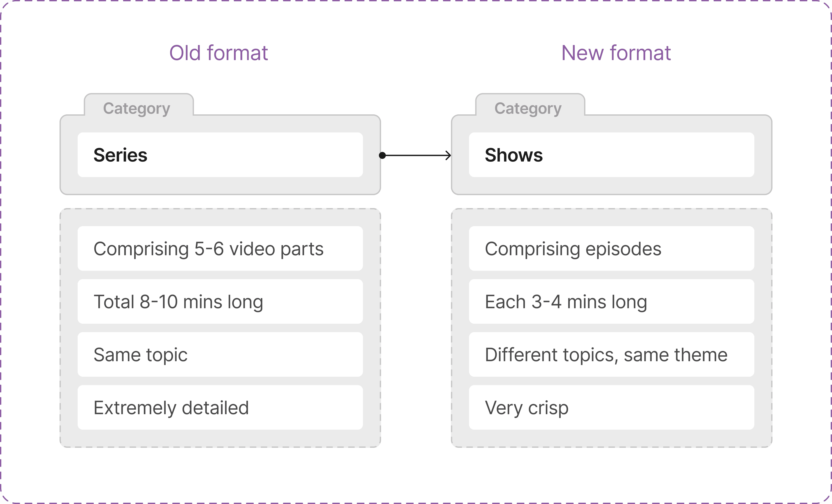
Task: Select 'Different topics, same theme' item
Action: pyautogui.click(x=611, y=355)
